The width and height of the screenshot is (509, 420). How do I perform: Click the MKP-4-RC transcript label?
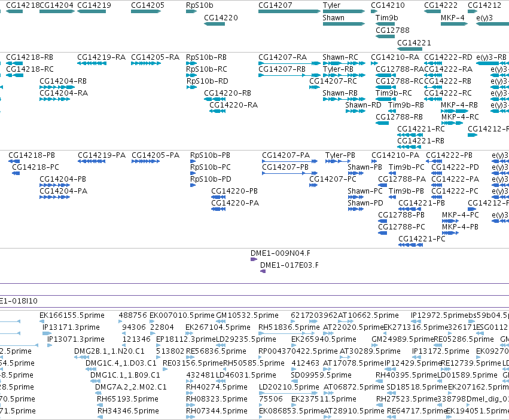(x=460, y=117)
